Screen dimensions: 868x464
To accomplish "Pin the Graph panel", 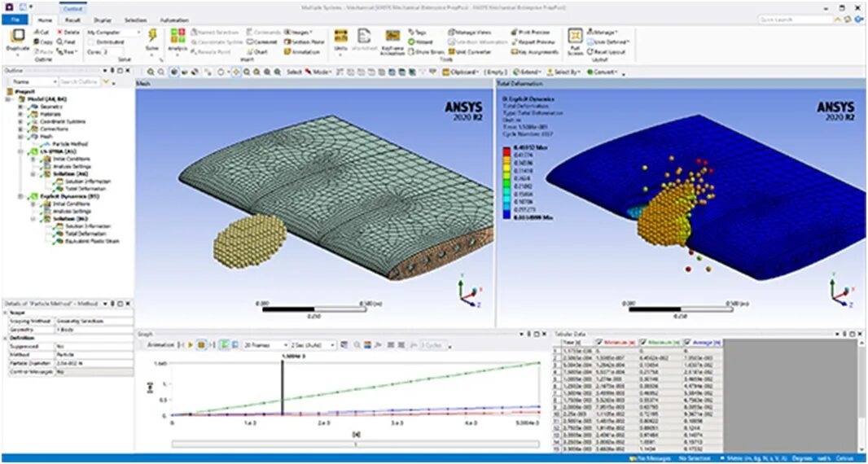I will (x=528, y=334).
